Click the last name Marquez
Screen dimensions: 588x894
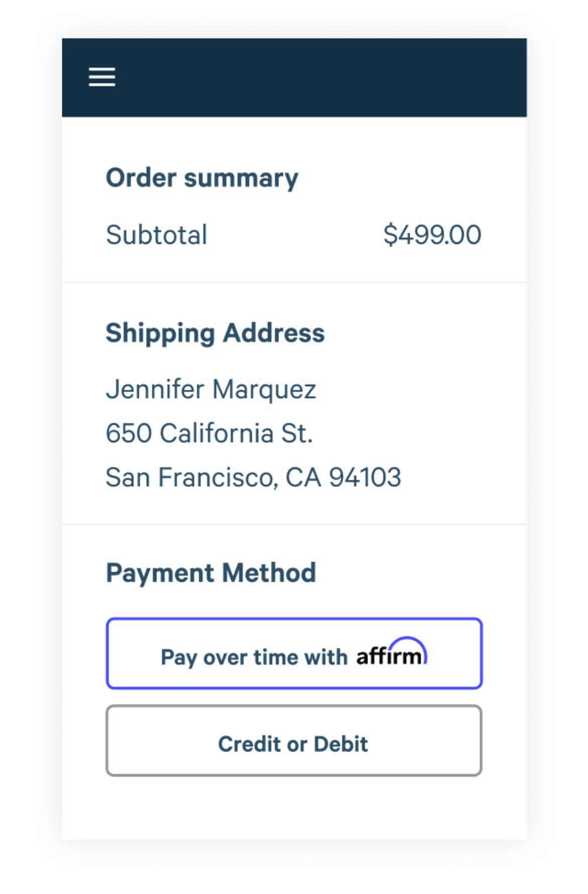264,389
